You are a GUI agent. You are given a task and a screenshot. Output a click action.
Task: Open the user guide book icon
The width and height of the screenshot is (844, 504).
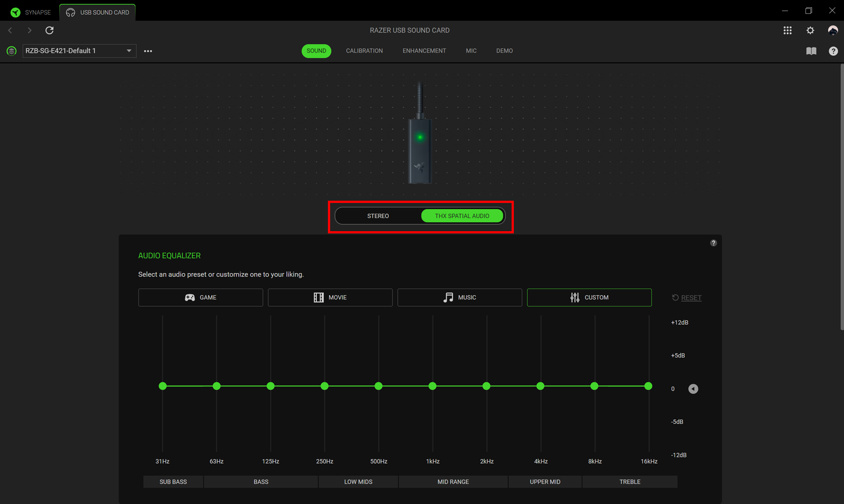click(x=811, y=51)
